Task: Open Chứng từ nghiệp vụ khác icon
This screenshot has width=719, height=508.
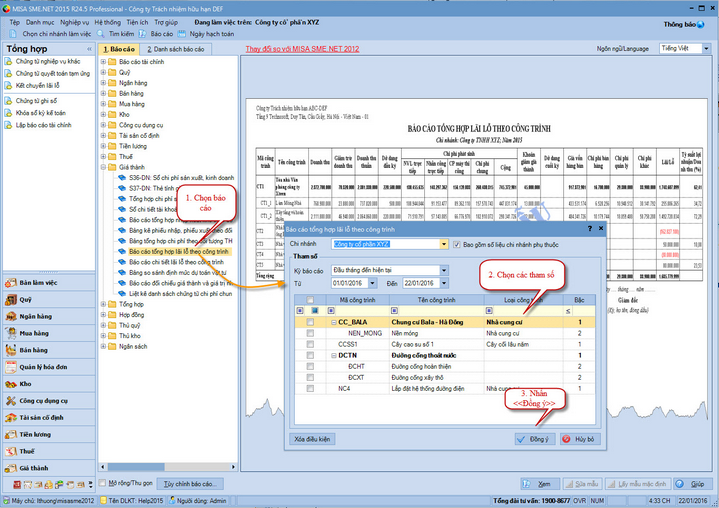Action: pyautogui.click(x=8, y=61)
